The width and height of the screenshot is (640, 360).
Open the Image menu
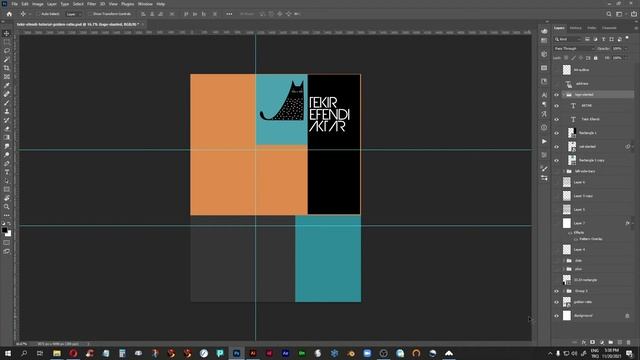pos(38,4)
